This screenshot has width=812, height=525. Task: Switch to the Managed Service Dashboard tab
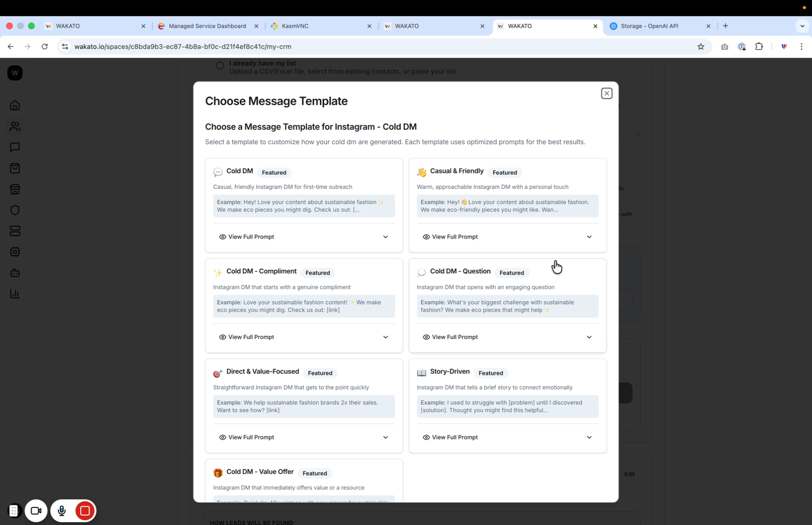[x=207, y=26]
